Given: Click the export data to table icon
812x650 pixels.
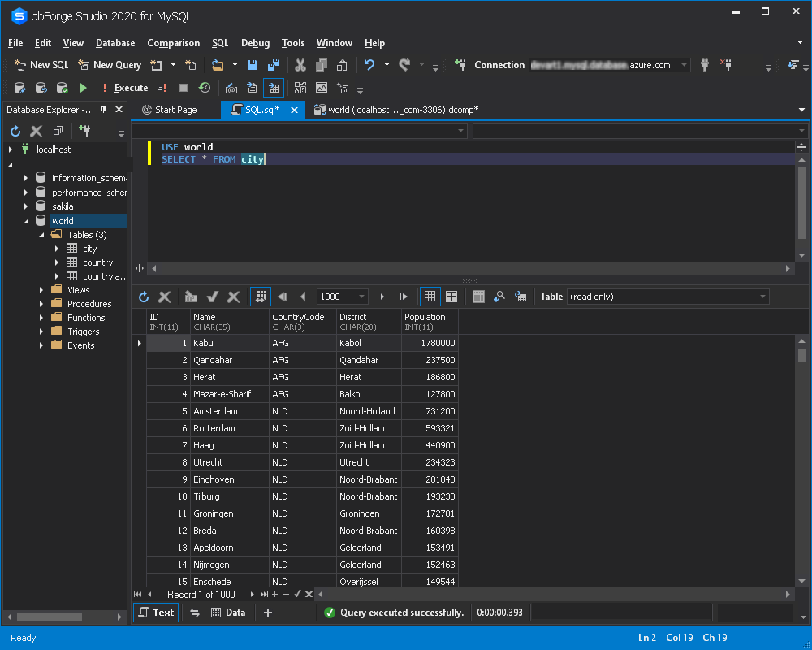Looking at the screenshot, I should click(520, 297).
